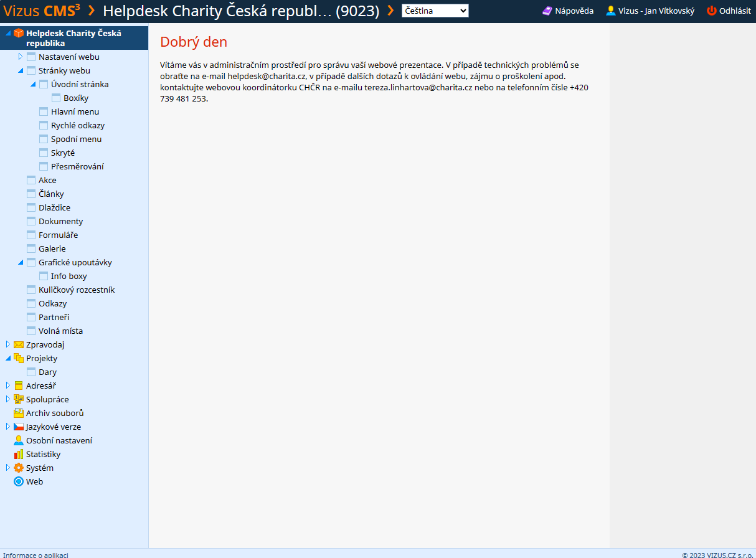Screen dimensions: 756x558
Task: Click the red power icon for Odhlásit
Action: coord(712,11)
